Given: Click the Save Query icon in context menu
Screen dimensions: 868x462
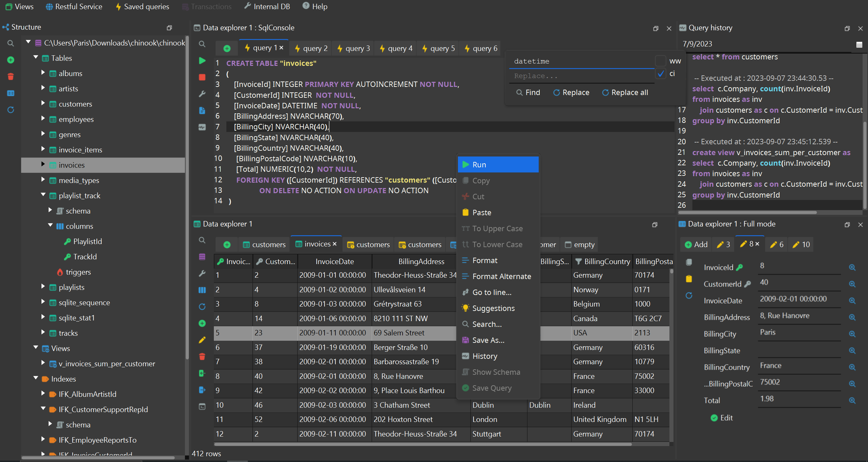Looking at the screenshot, I should (466, 387).
